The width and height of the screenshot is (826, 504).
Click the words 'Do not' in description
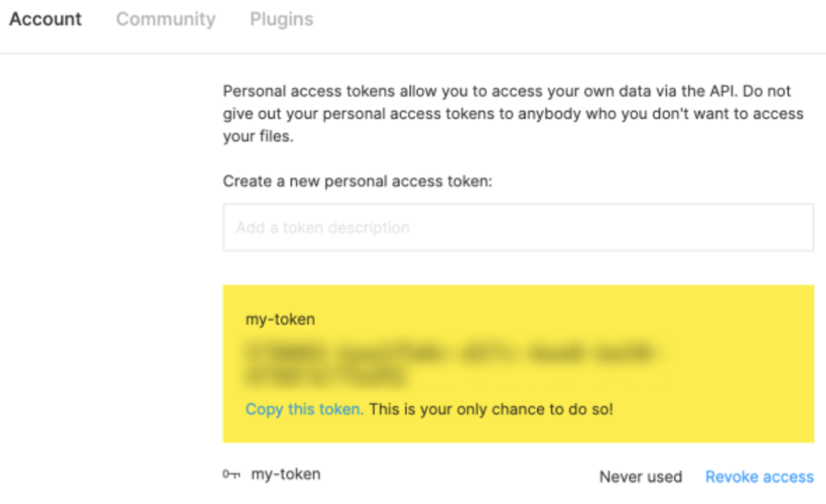click(767, 91)
